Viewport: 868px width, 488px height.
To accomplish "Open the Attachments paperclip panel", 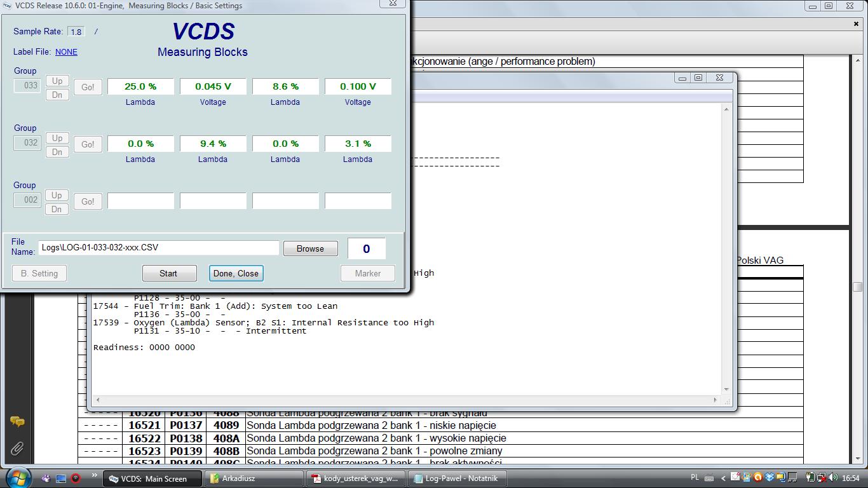I will pyautogui.click(x=17, y=449).
